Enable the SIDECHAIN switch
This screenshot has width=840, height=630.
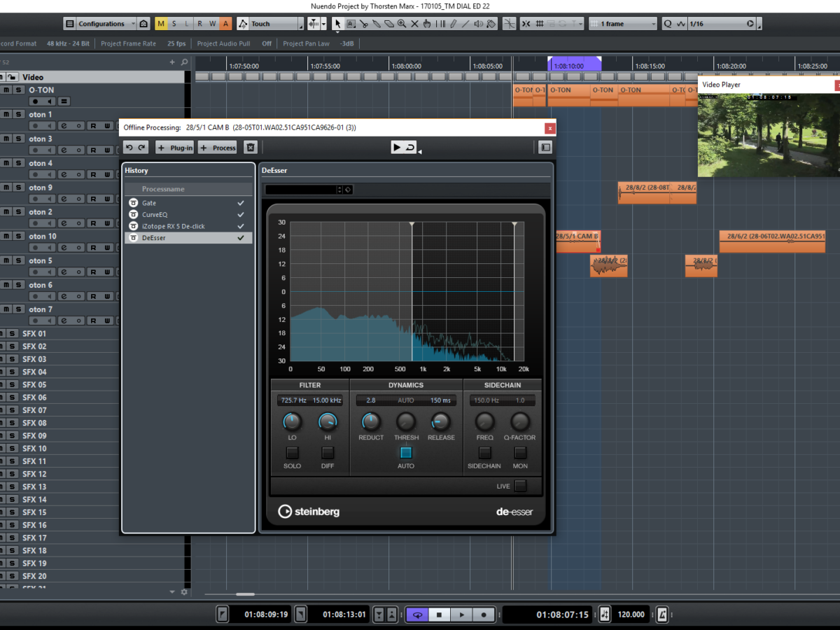484,453
